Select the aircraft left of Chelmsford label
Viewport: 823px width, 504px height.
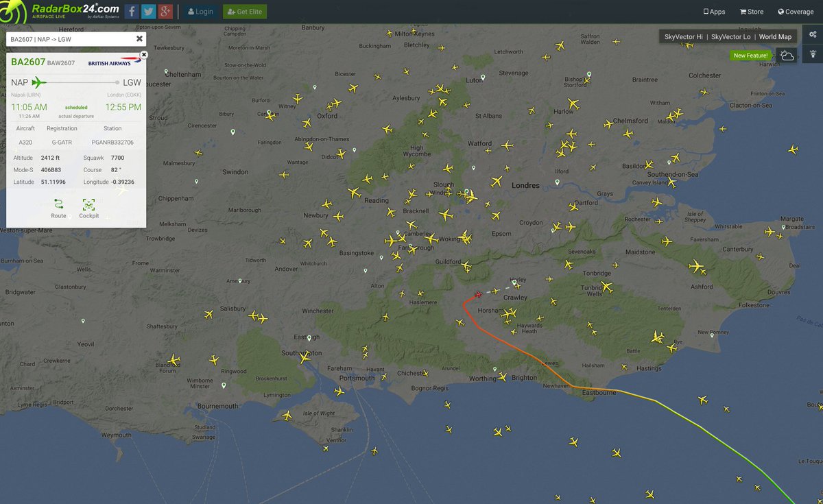[608, 124]
